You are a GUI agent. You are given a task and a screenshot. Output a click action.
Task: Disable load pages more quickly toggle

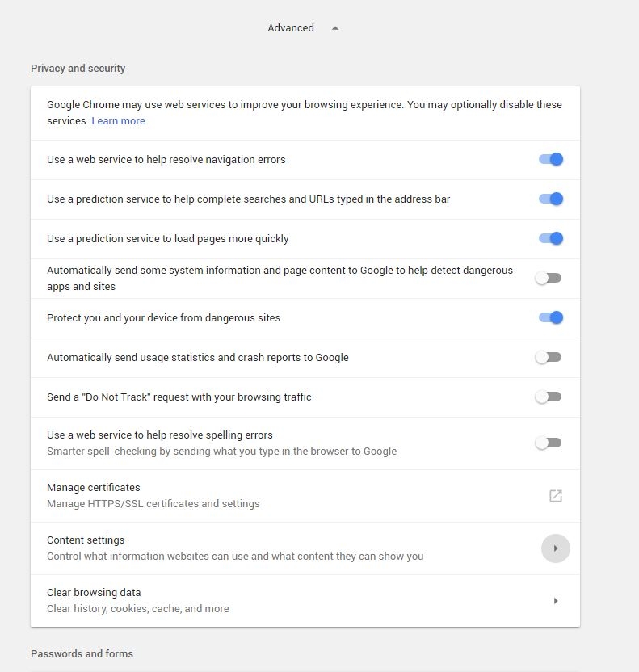click(x=551, y=238)
